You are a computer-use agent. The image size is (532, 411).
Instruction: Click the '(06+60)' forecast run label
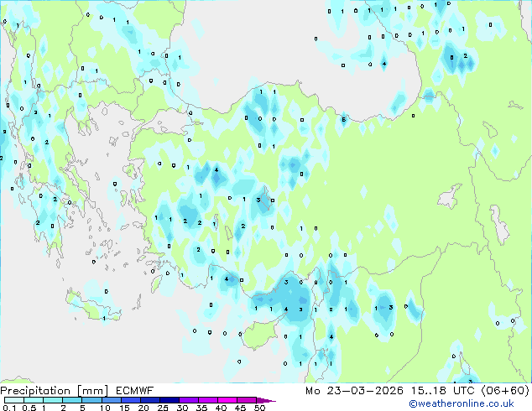[x=505, y=390]
